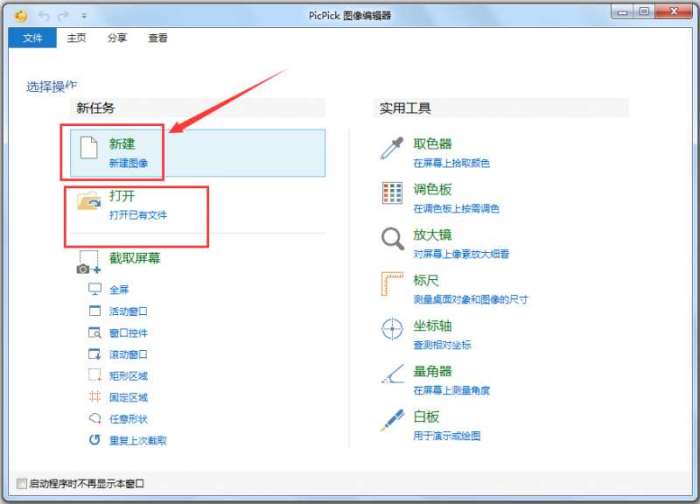Click 在调色板上按需调色 description
This screenshot has width=700, height=504.
(456, 208)
